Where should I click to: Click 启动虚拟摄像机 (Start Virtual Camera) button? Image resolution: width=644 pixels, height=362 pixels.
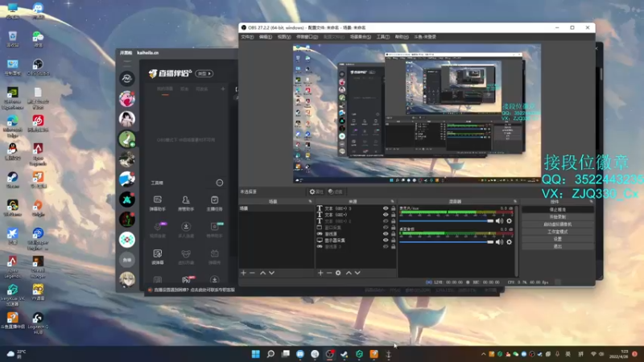click(557, 224)
